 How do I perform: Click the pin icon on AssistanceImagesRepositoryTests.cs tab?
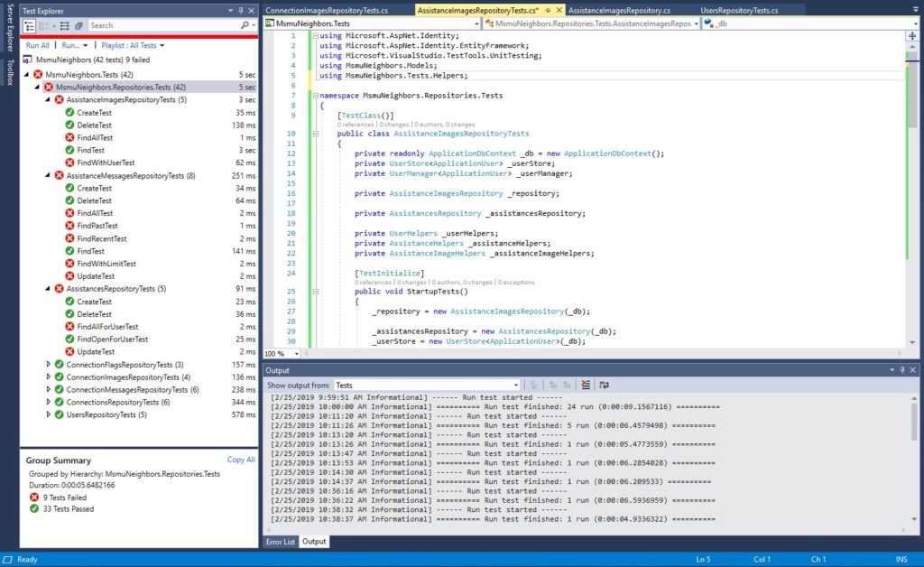tap(548, 11)
